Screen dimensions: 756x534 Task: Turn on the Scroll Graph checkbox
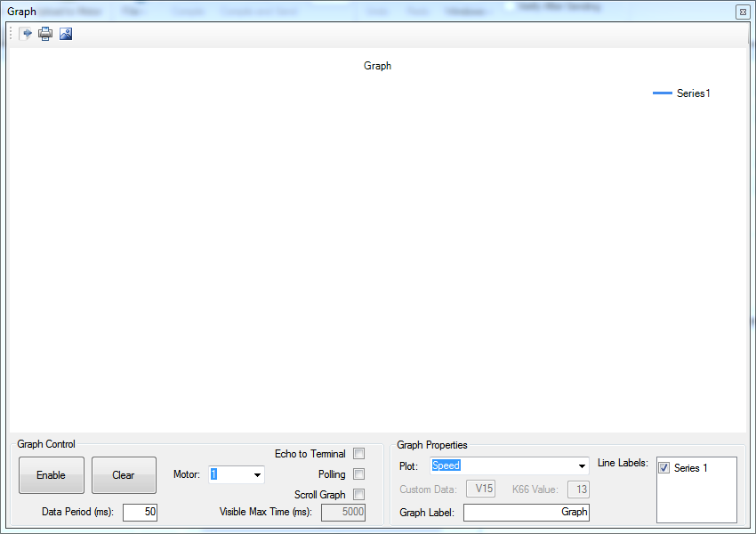[359, 495]
